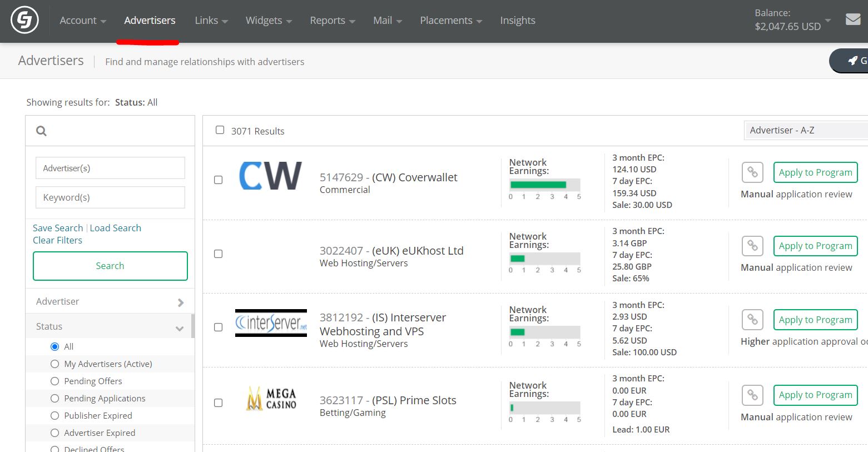Get link icon for Prime Slots
This screenshot has width=868, height=452.
pyautogui.click(x=752, y=395)
